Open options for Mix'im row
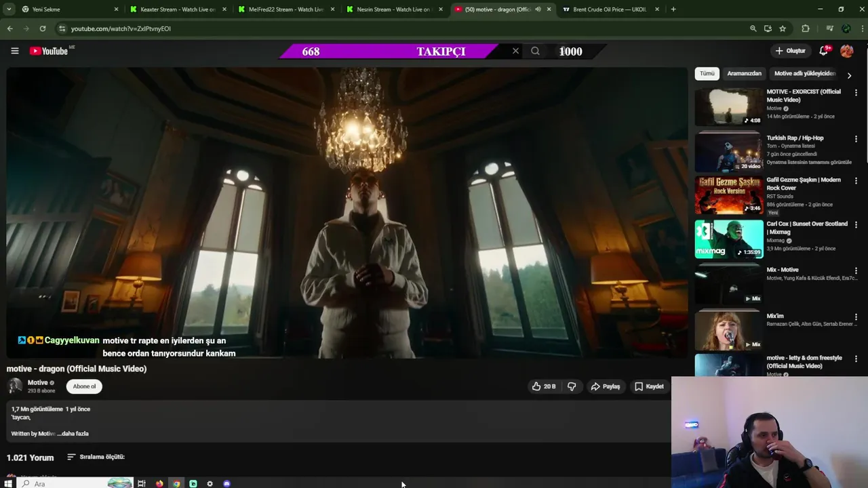Screen dimensions: 868x488 click(x=856, y=317)
